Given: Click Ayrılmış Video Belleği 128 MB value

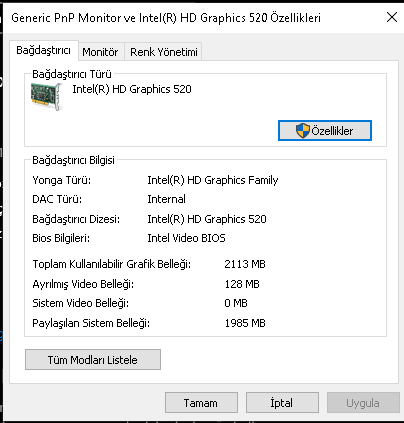Looking at the screenshot, I should pos(242,284).
